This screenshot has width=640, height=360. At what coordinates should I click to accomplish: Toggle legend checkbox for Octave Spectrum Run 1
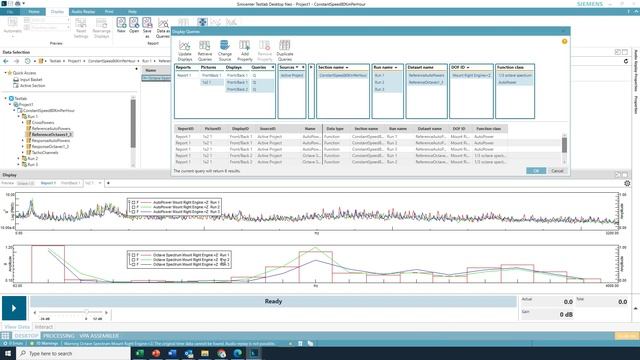[133, 255]
